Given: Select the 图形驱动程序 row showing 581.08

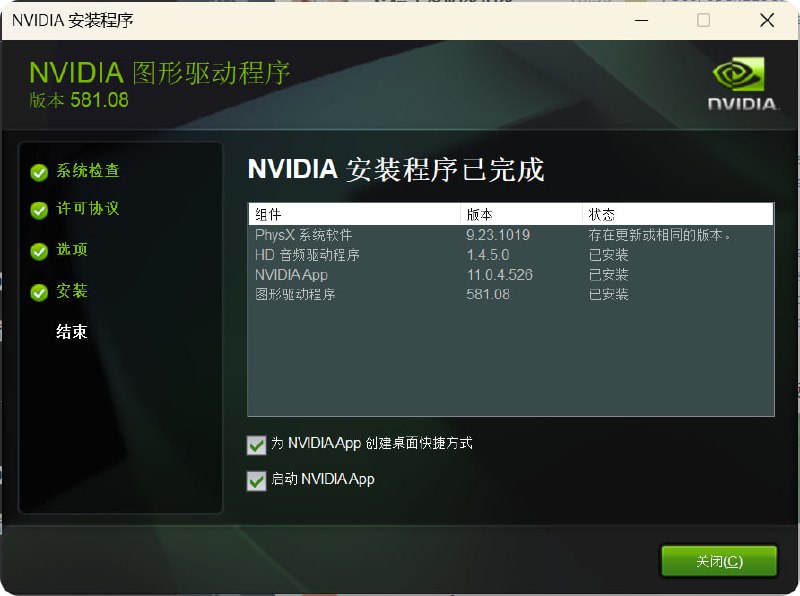Looking at the screenshot, I should [x=400, y=294].
